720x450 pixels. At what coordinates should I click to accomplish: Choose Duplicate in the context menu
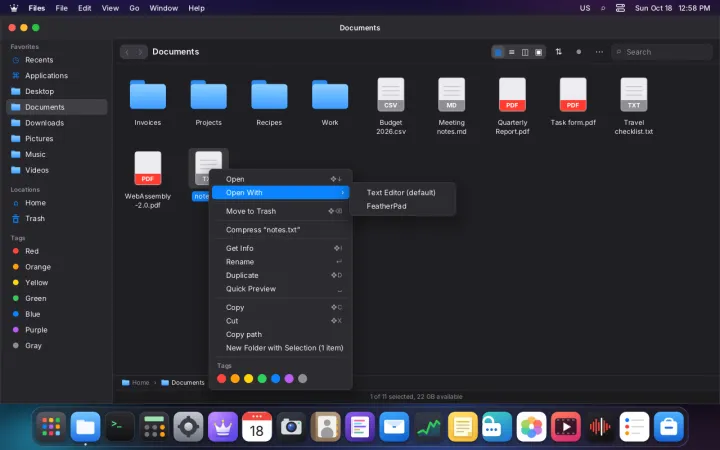280,275
